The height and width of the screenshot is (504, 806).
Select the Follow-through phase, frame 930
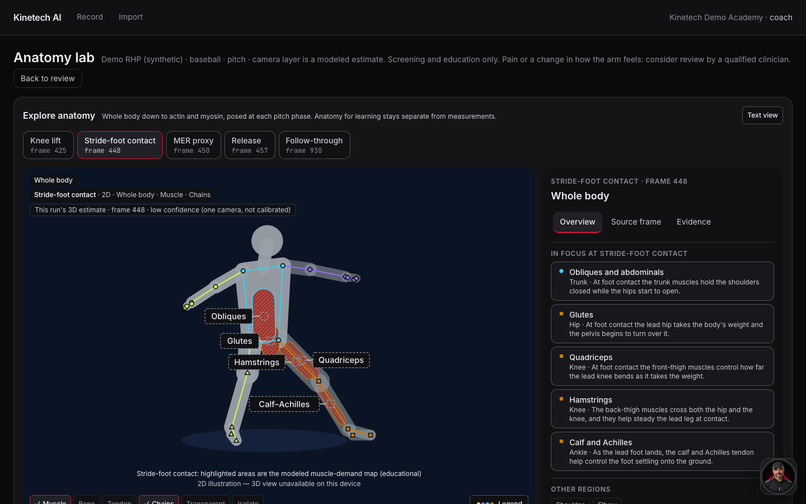click(x=314, y=145)
